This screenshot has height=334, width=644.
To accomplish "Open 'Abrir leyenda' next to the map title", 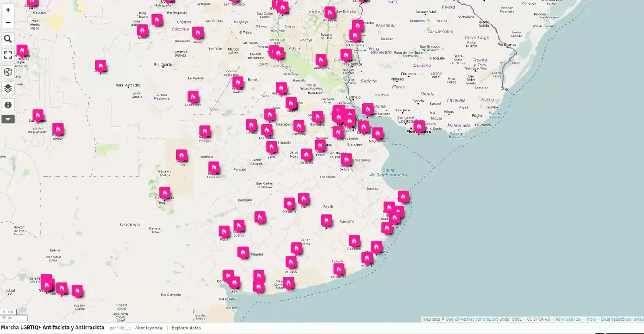I will tap(149, 328).
